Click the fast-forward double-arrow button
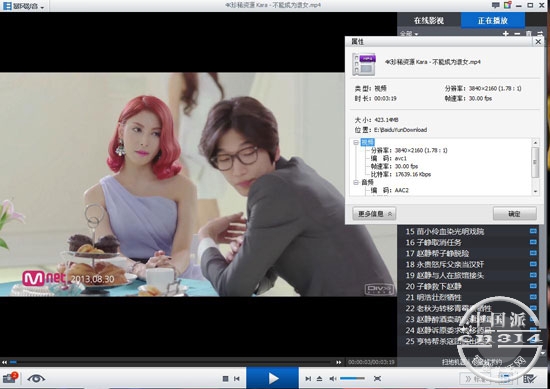550x389 pixels. pos(338,362)
